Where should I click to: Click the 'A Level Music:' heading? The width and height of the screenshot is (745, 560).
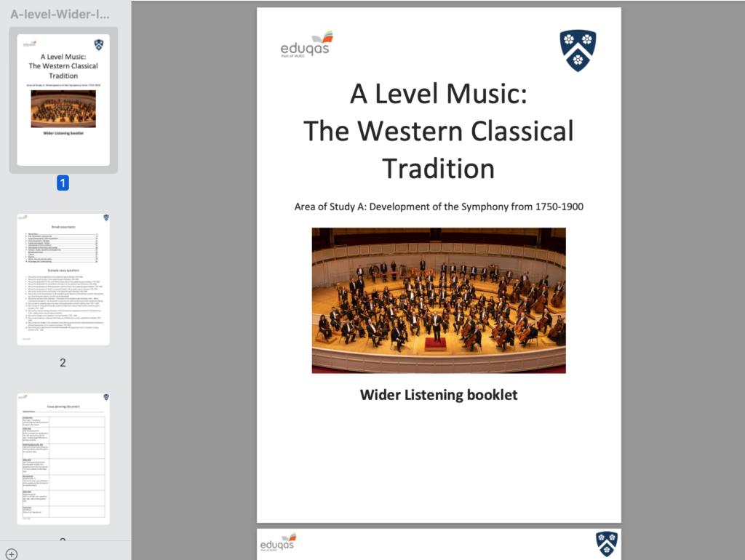pyautogui.click(x=438, y=94)
